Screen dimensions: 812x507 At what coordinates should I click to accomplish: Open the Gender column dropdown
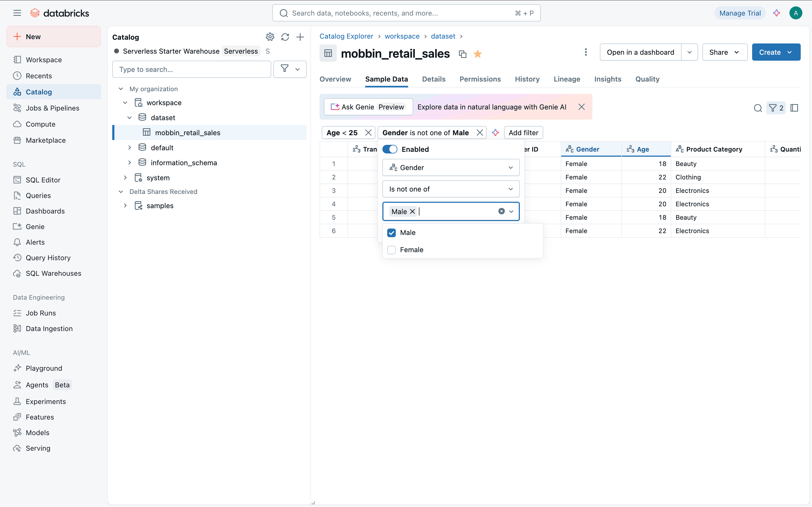(x=451, y=168)
